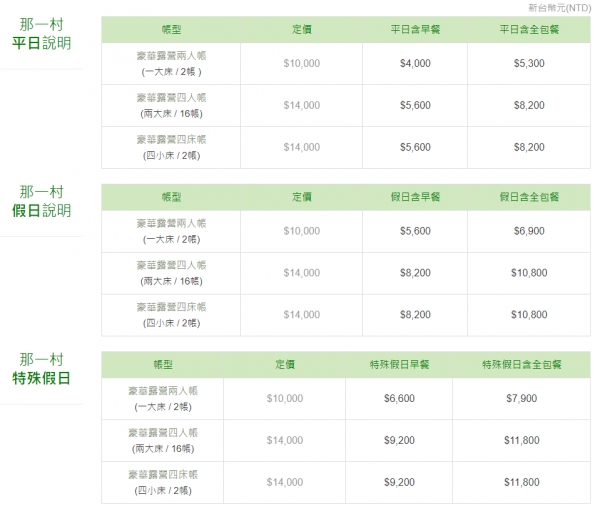Viewport: 600px width, 512px height.
Task: Select the 假日含全包餐 column header
Action: pos(528,197)
